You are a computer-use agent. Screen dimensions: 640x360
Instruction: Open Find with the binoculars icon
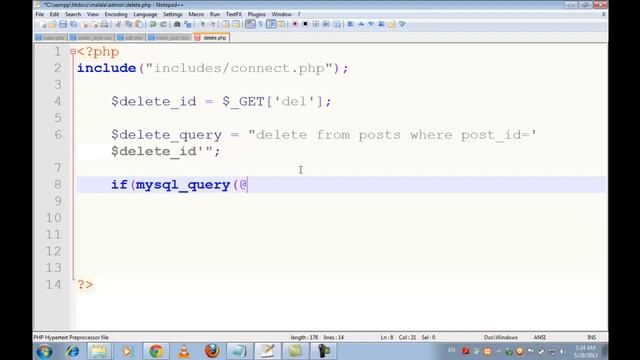[x=177, y=24]
